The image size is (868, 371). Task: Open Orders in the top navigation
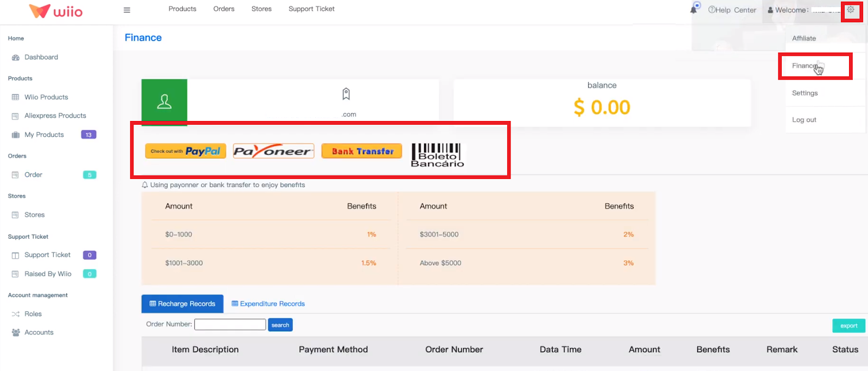coord(224,9)
